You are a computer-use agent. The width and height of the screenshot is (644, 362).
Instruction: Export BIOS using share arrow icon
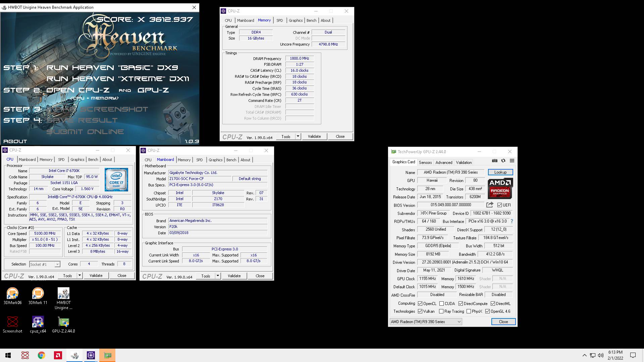click(x=490, y=205)
